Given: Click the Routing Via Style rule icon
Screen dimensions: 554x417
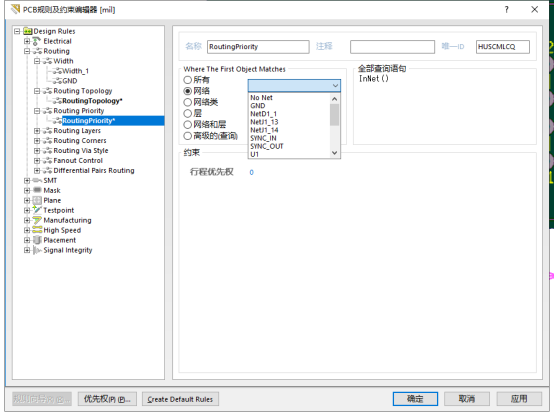Looking at the screenshot, I should tap(47, 151).
